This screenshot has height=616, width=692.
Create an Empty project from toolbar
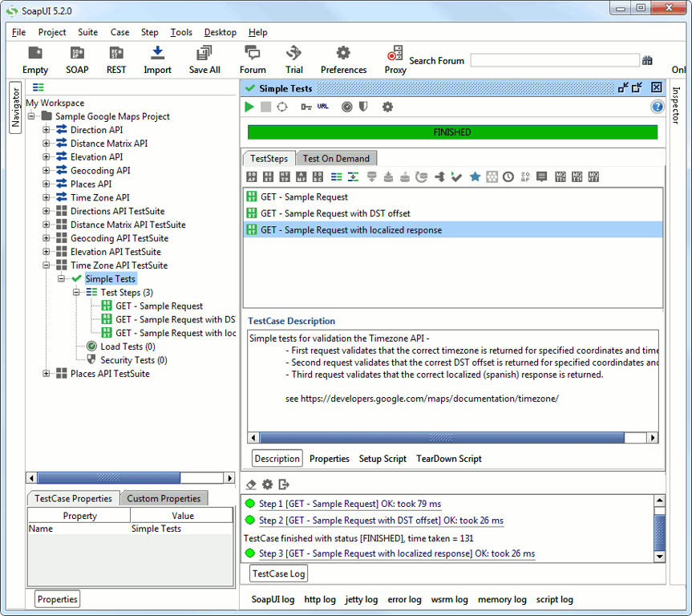click(x=34, y=60)
